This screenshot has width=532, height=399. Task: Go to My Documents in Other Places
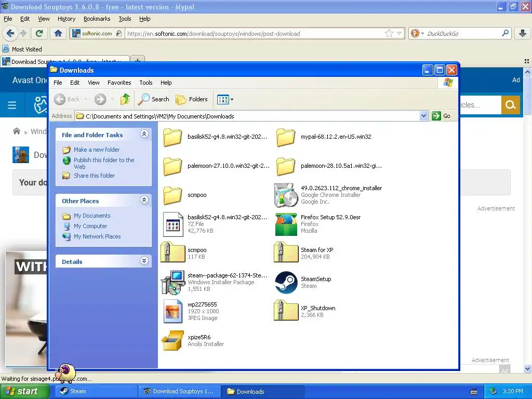[92, 216]
